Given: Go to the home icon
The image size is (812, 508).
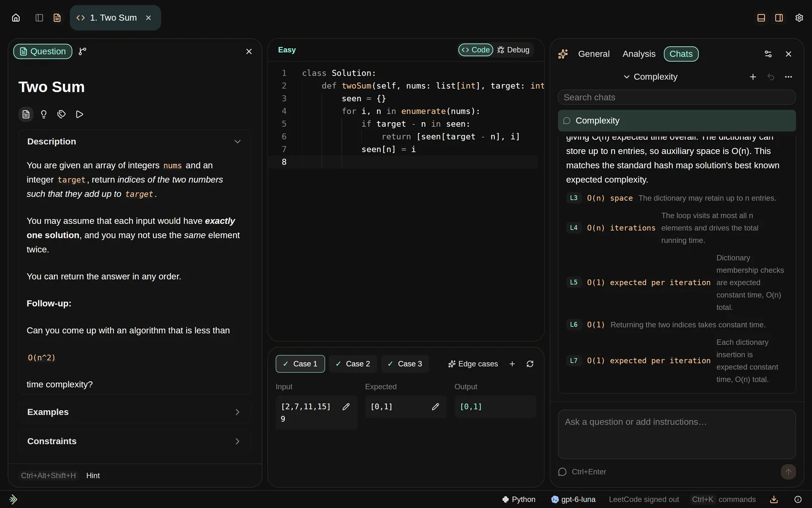Looking at the screenshot, I should [16, 18].
